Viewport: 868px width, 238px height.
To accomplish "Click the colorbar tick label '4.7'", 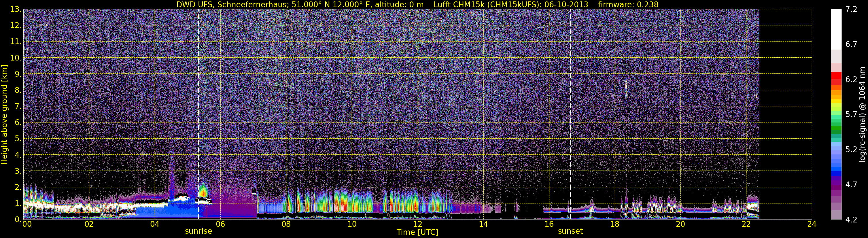I will [x=851, y=184].
